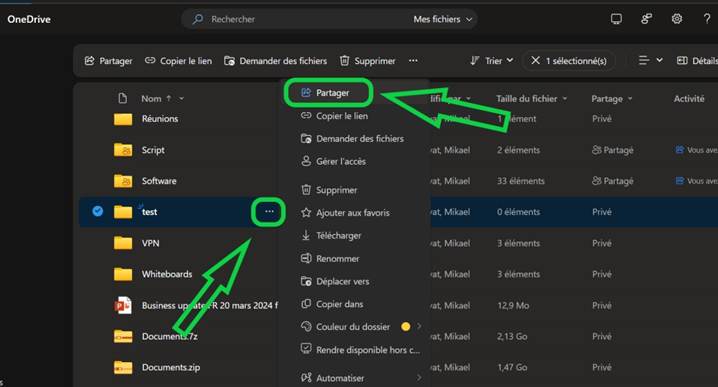Open the toolbar overflow three-dots menu
This screenshot has height=387, width=718.
click(413, 61)
